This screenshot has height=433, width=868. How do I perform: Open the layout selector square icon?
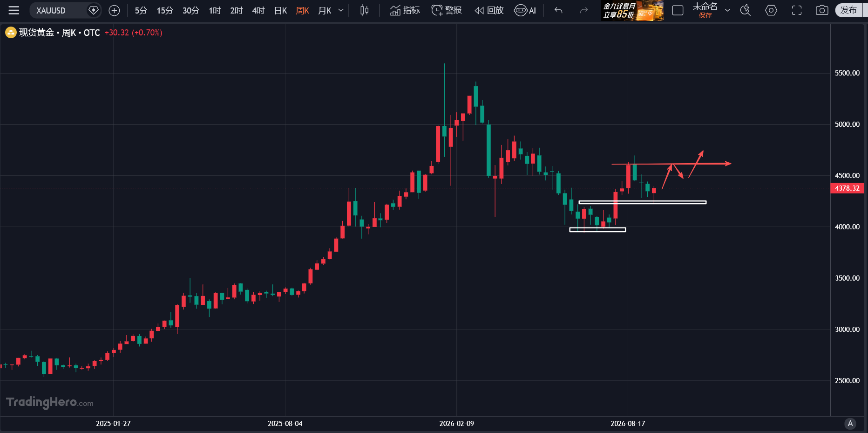click(x=678, y=10)
